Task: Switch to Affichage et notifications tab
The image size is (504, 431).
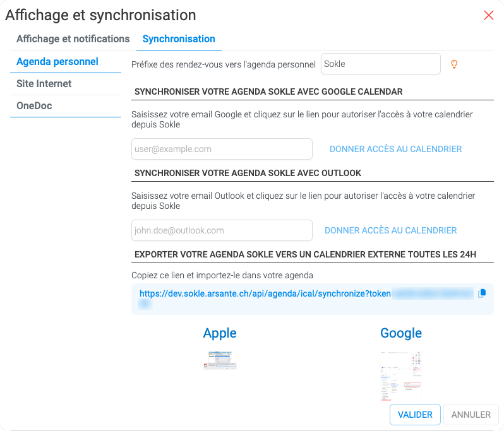Action: (73, 39)
